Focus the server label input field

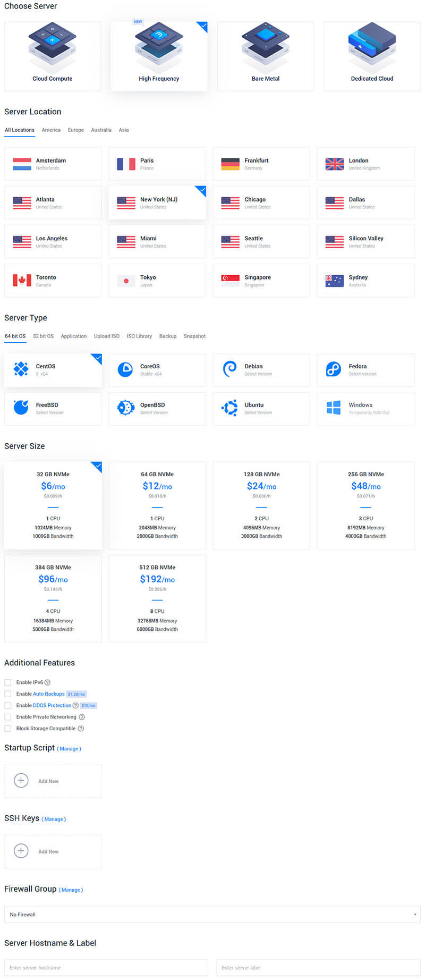[x=318, y=968]
